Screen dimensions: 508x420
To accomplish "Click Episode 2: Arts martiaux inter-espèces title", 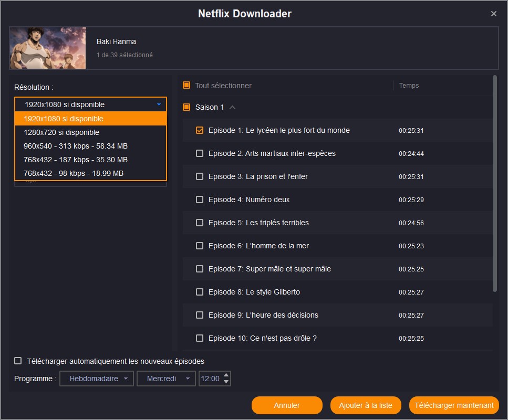I will 272,153.
